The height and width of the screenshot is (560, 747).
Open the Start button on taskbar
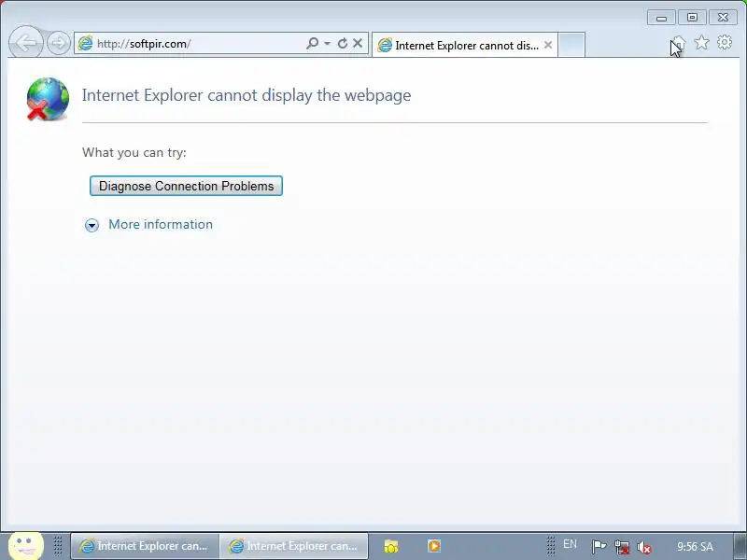(26, 546)
